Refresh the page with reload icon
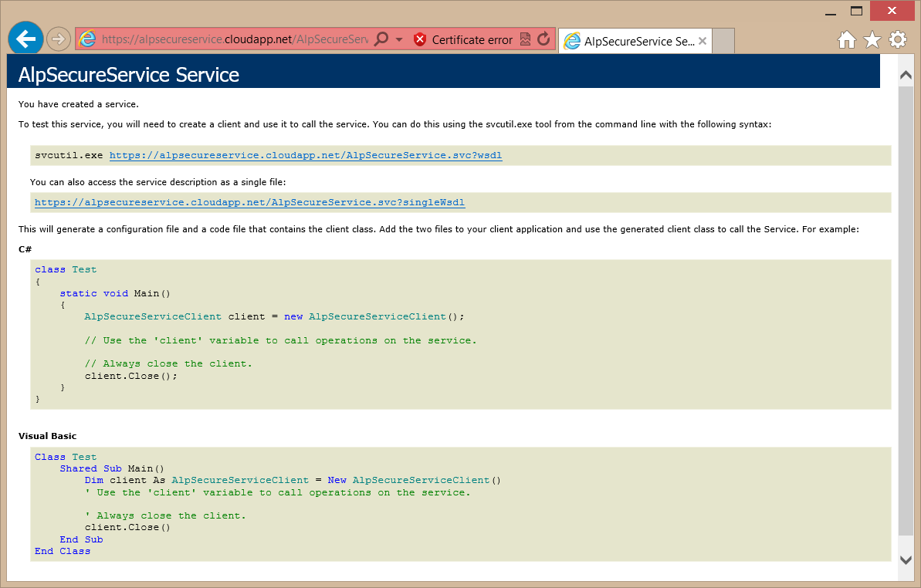This screenshot has width=921, height=588. tap(543, 39)
